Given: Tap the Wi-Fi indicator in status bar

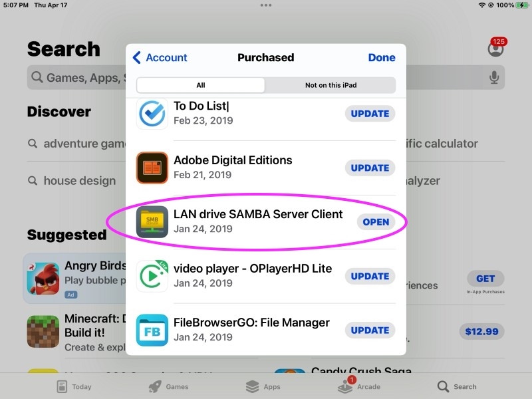Looking at the screenshot, I should click(481, 5).
